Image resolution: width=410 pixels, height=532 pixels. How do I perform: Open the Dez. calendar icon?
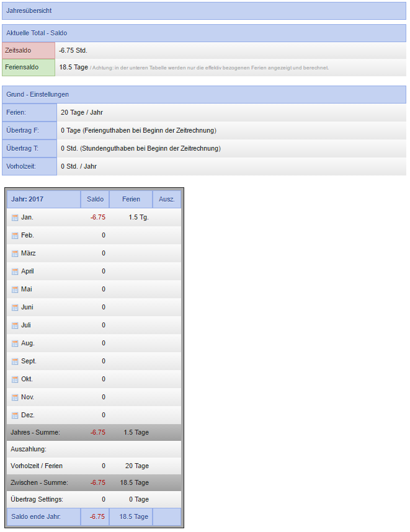point(15,415)
